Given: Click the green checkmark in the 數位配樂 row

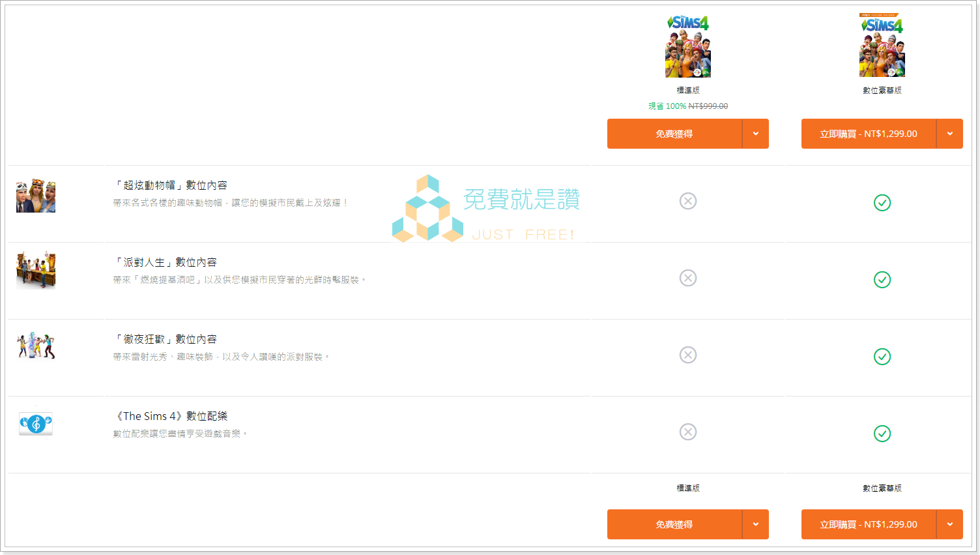Looking at the screenshot, I should (882, 434).
